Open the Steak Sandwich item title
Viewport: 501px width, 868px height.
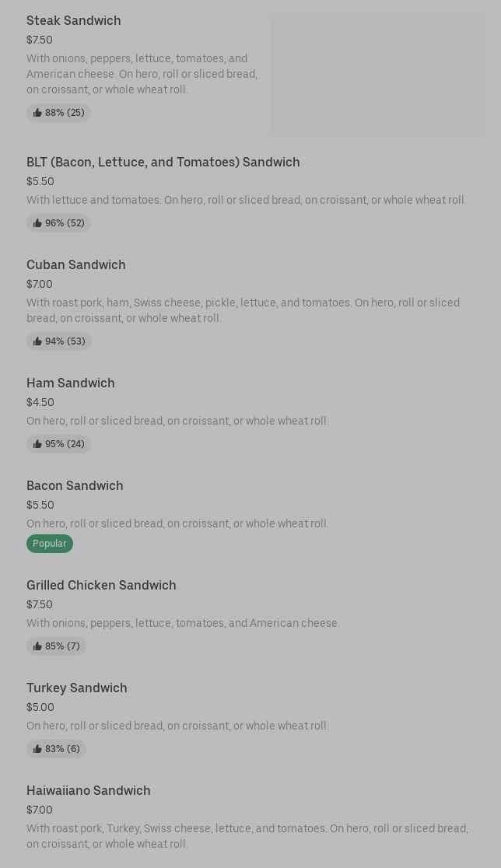pos(74,21)
